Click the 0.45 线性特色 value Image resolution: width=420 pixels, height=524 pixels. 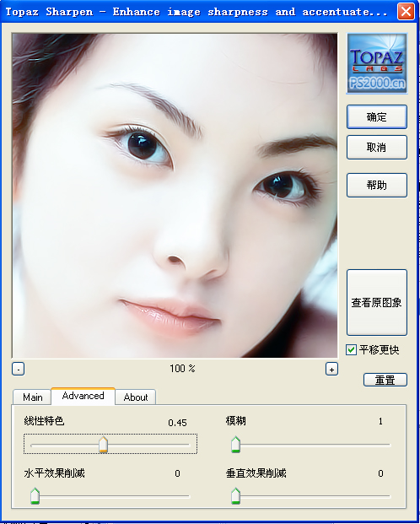pos(177,423)
